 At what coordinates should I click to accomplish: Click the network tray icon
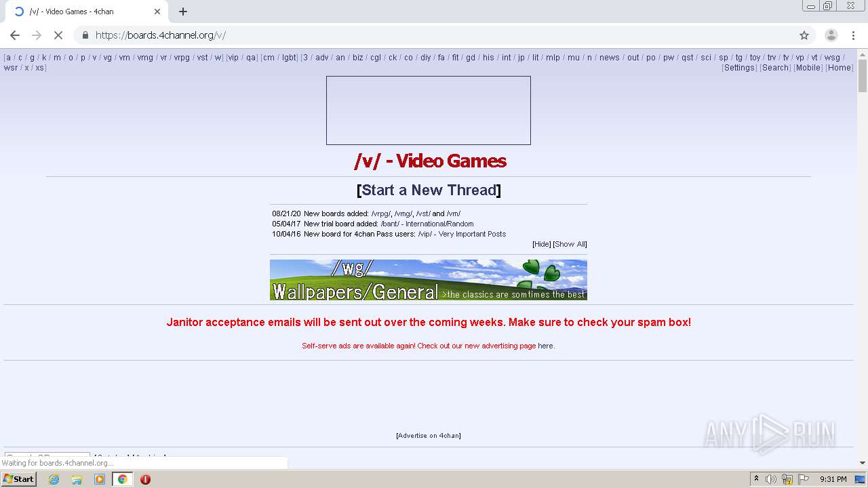click(x=787, y=479)
